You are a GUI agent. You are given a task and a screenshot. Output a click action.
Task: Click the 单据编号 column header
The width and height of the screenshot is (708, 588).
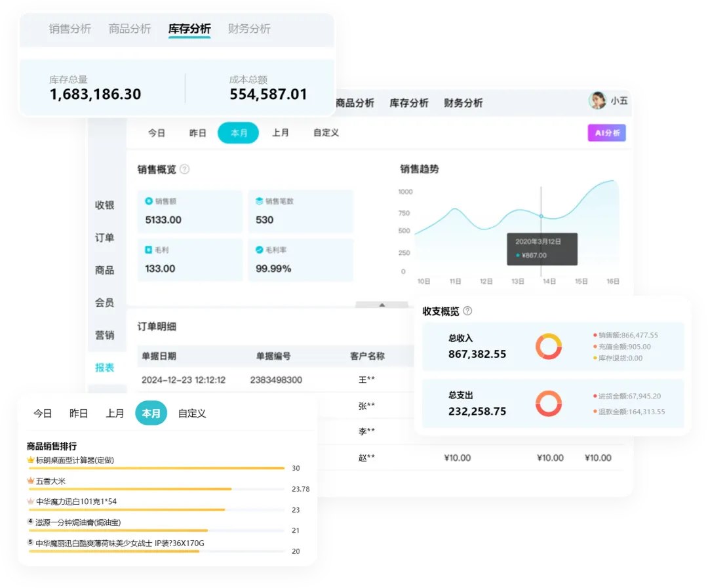click(x=273, y=356)
